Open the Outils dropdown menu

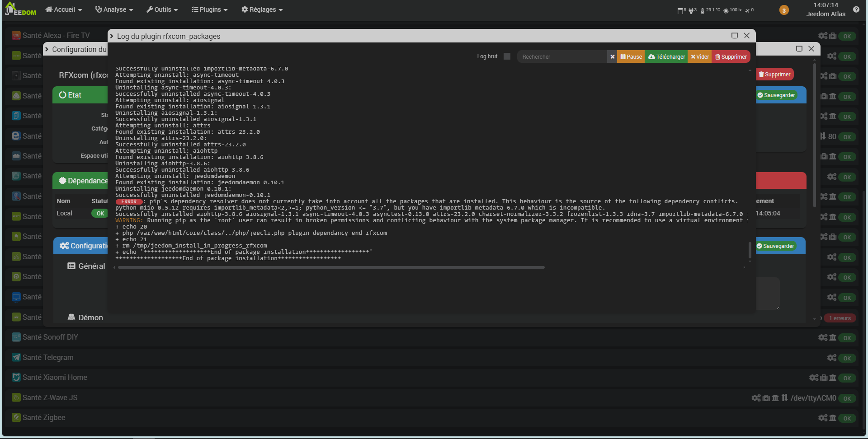tap(162, 9)
